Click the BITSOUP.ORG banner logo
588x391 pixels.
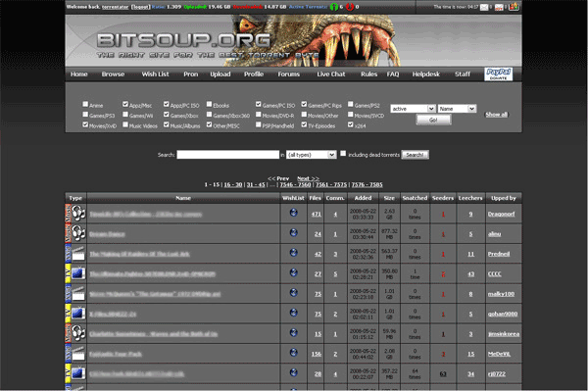coord(183,40)
